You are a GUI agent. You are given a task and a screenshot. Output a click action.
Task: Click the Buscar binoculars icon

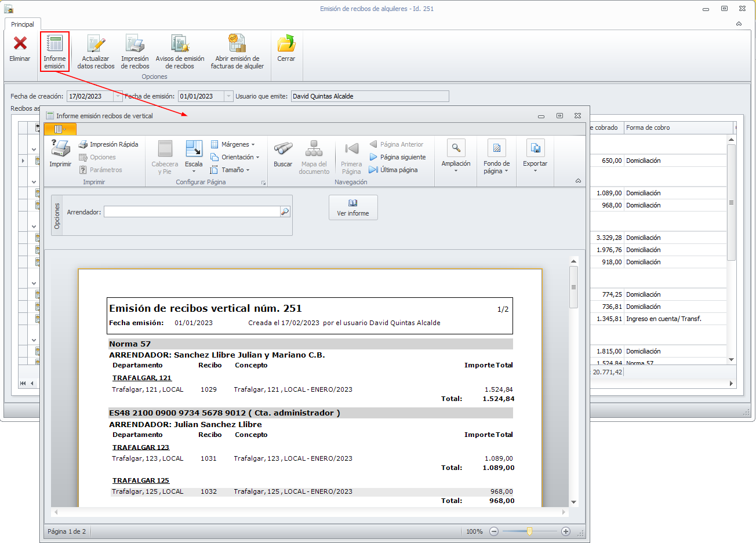(283, 150)
